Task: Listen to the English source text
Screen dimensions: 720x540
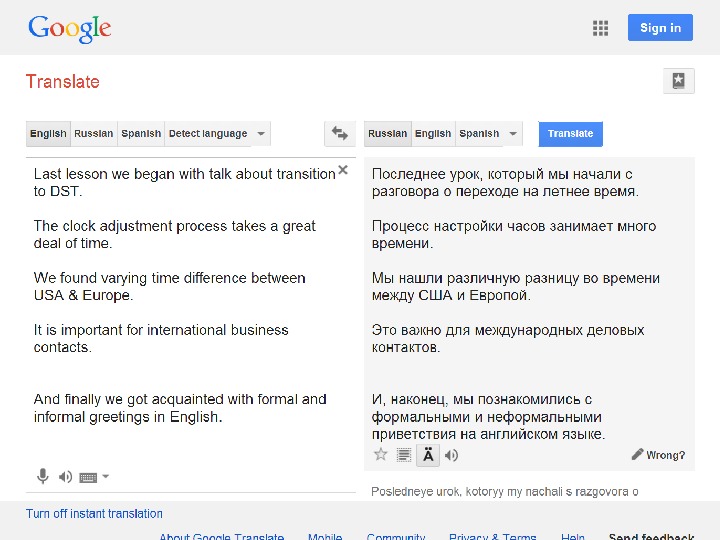Action: [65, 477]
